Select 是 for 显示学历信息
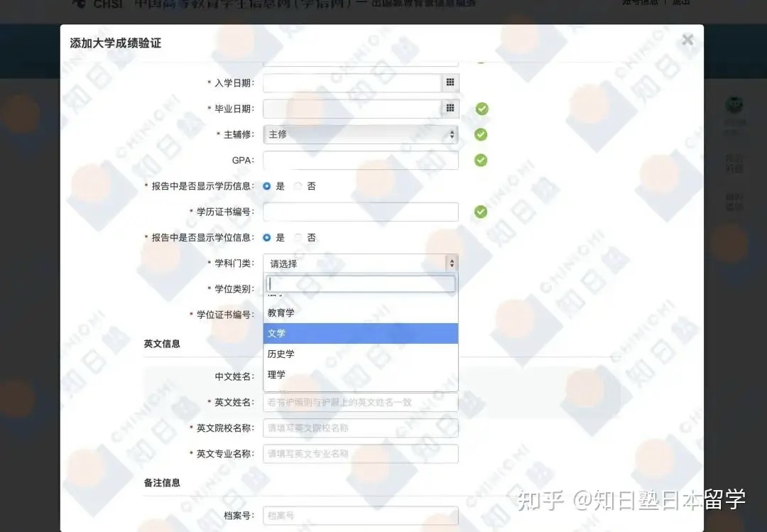767x532 pixels. [x=267, y=186]
